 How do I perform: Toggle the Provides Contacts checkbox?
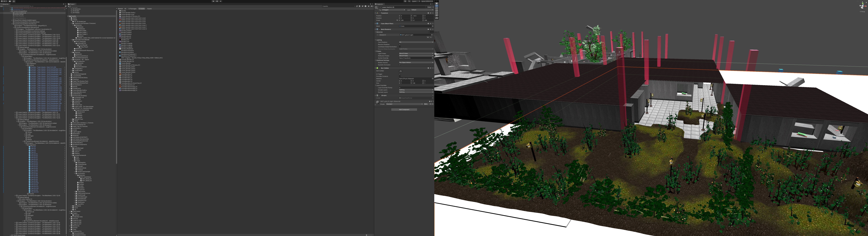tap(400, 76)
